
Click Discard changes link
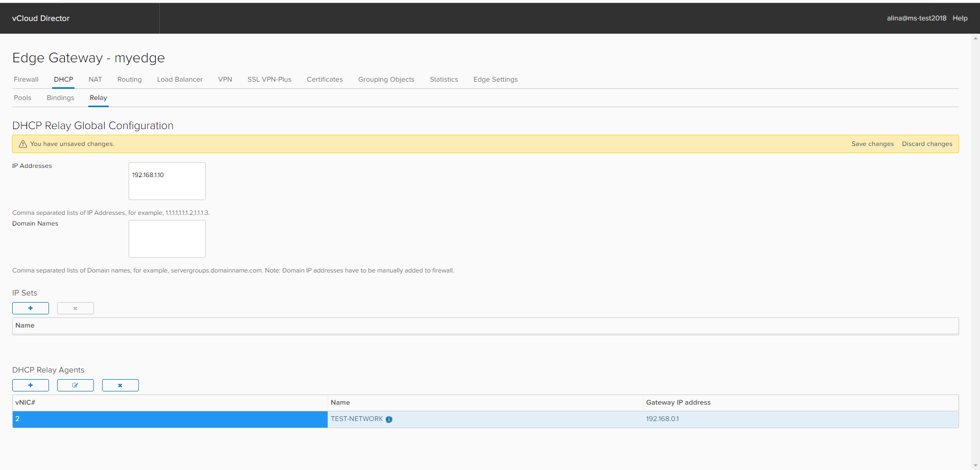(927, 144)
